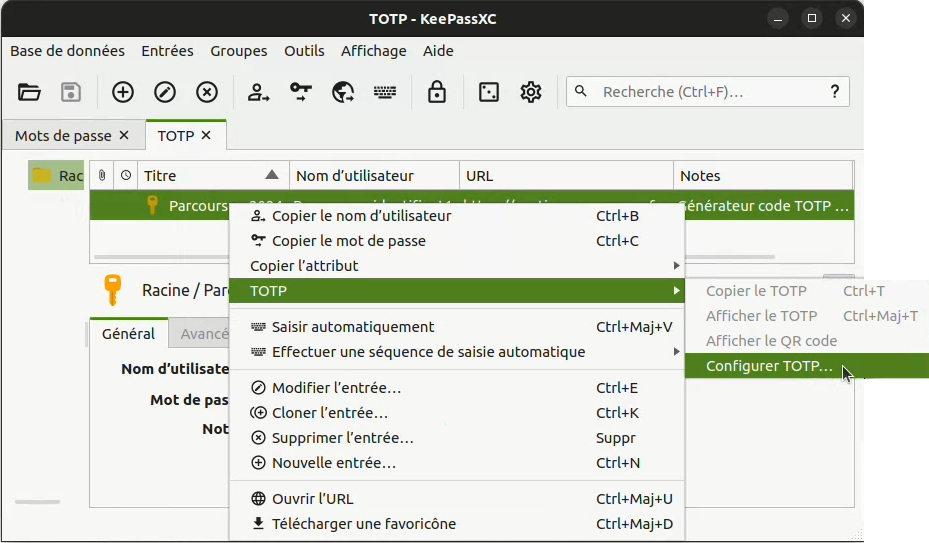Open the Outils menu in the menu bar

pyautogui.click(x=304, y=51)
